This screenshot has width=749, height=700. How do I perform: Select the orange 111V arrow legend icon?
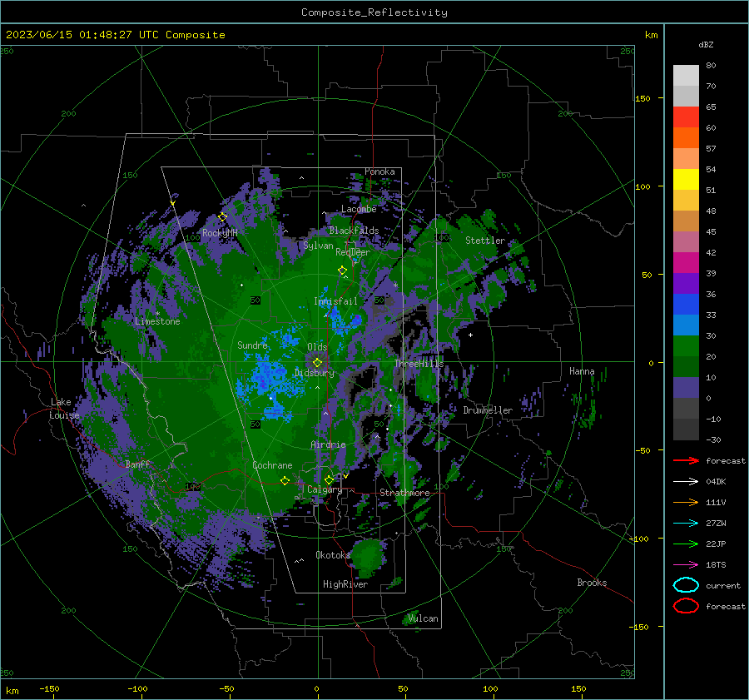coord(686,502)
